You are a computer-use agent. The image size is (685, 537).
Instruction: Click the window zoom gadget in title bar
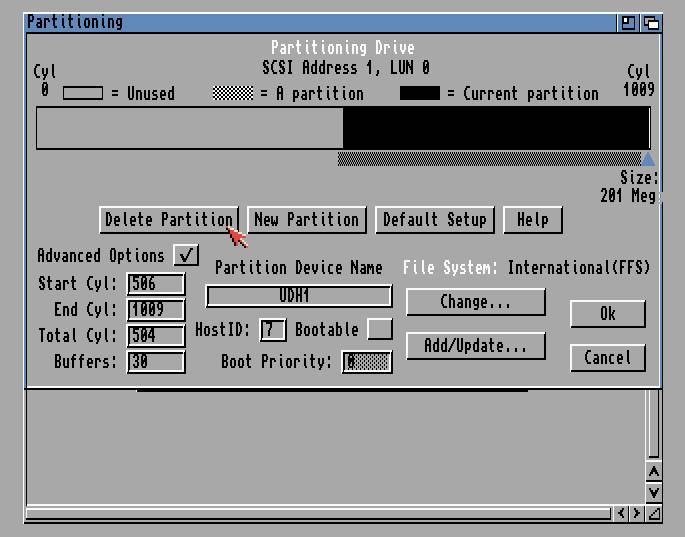[x=628, y=22]
